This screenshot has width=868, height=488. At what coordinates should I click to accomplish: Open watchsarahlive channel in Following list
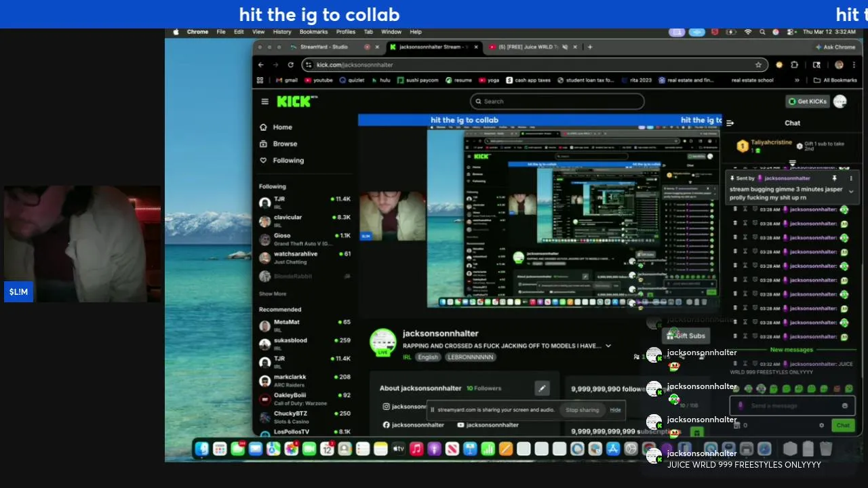click(x=305, y=258)
